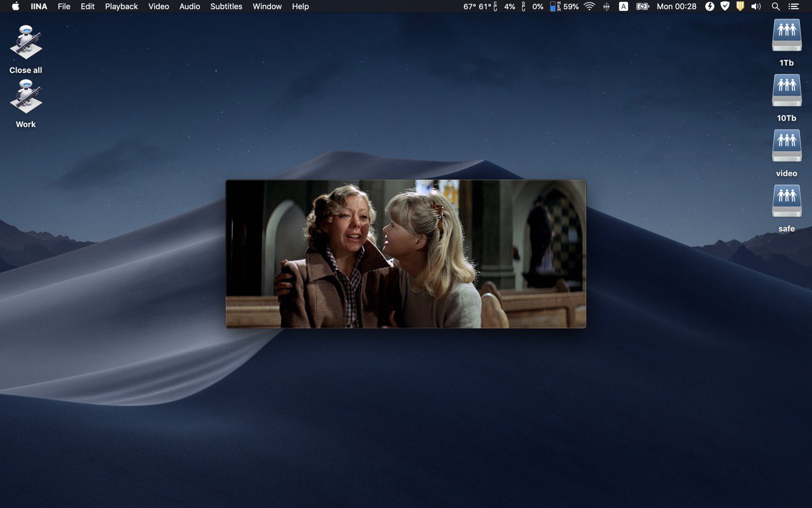Open the File menu

(x=63, y=6)
